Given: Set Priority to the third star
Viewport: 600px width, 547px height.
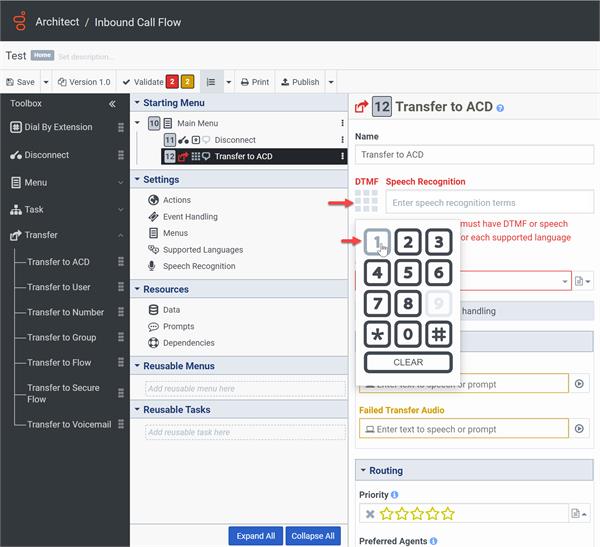Looking at the screenshot, I should (x=417, y=514).
